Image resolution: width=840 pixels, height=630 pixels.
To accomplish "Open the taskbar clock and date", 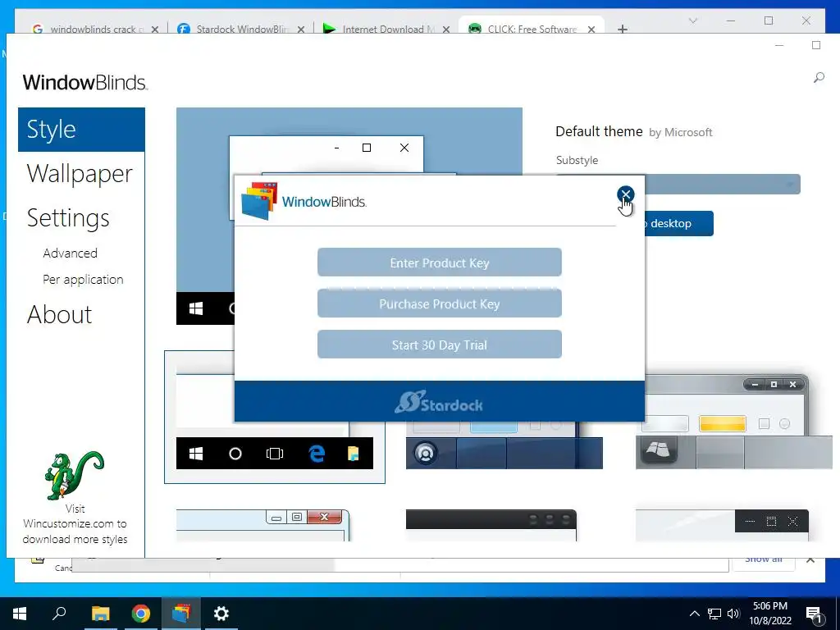I will point(769,614).
